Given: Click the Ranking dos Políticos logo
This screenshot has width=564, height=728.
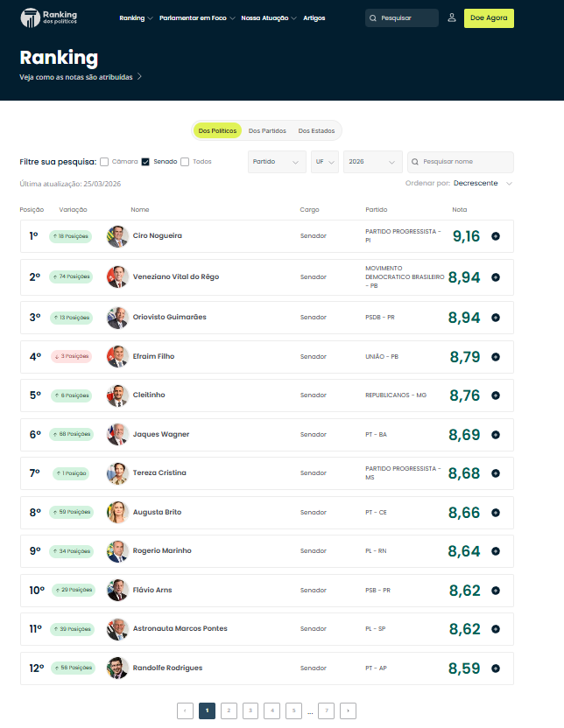Looking at the screenshot, I should (x=48, y=17).
